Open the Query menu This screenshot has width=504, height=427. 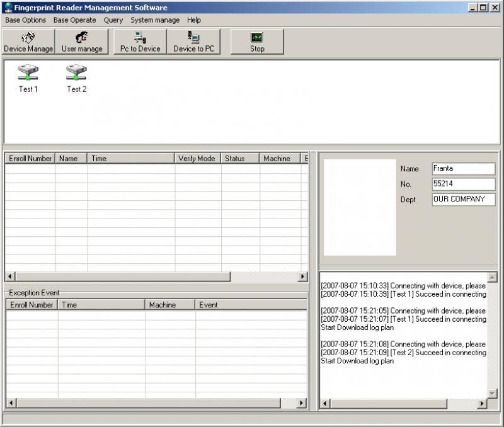[x=113, y=20]
